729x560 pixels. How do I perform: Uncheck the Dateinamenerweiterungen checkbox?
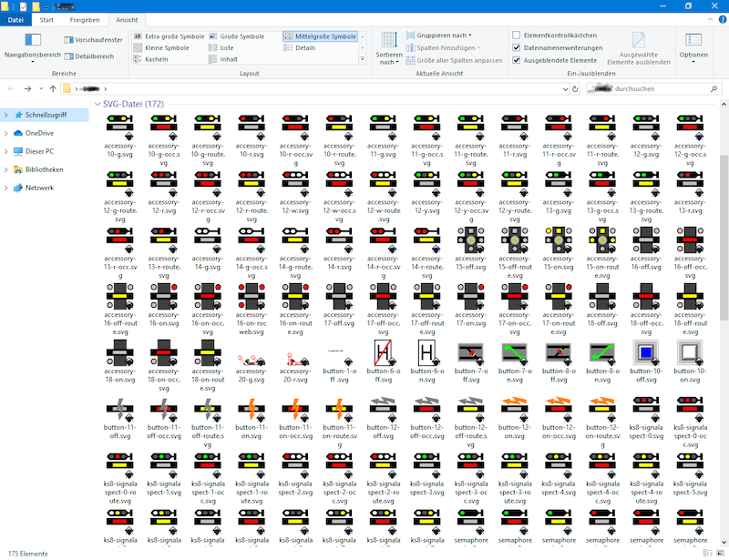click(x=517, y=47)
